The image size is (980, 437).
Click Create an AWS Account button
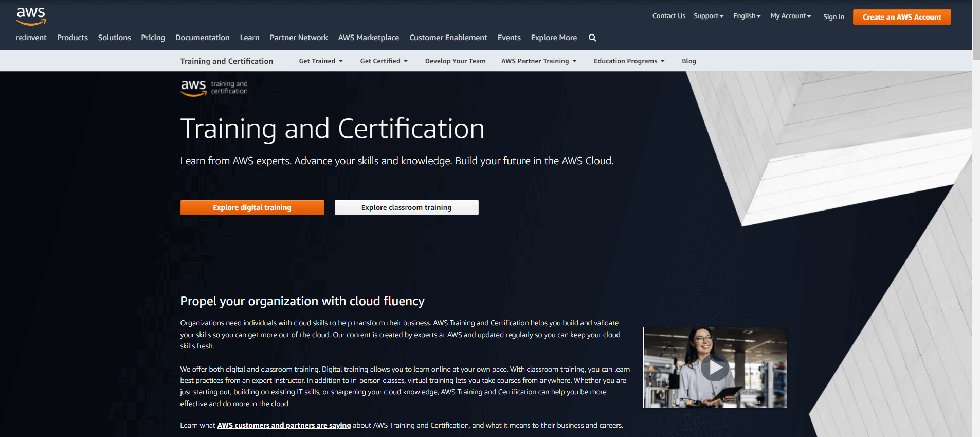(x=902, y=17)
